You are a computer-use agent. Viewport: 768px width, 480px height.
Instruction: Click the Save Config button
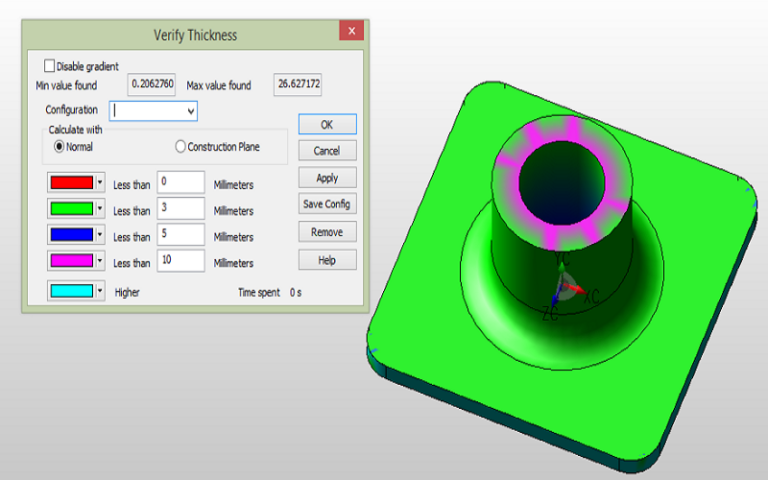click(327, 204)
